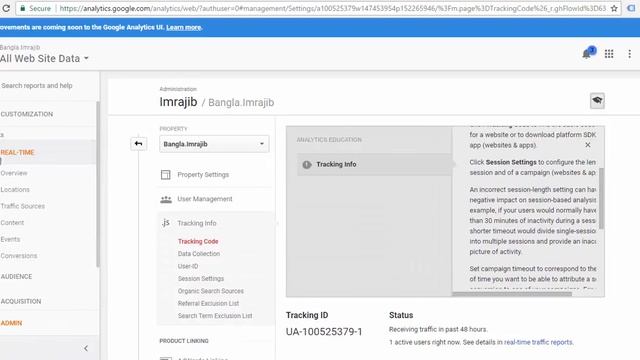Bookmark this page with the star icon

[614, 8]
